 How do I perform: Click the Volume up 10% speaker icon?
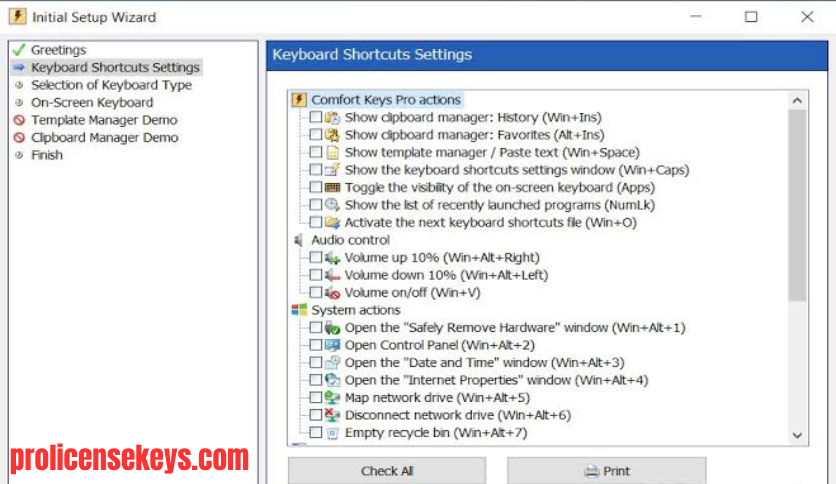pos(332,257)
